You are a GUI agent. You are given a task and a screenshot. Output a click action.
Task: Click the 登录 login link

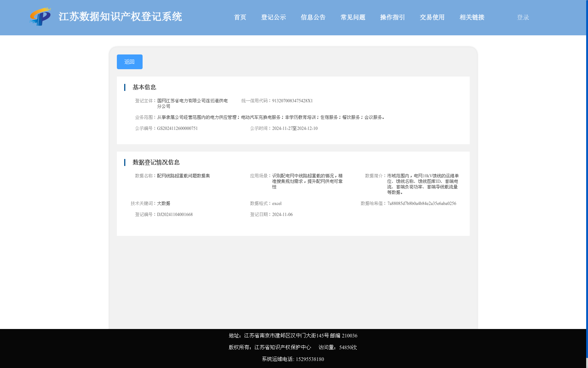pyautogui.click(x=523, y=17)
